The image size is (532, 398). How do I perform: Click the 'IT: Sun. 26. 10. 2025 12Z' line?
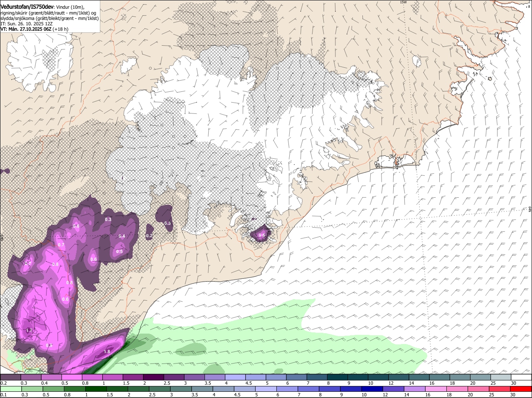[27, 24]
